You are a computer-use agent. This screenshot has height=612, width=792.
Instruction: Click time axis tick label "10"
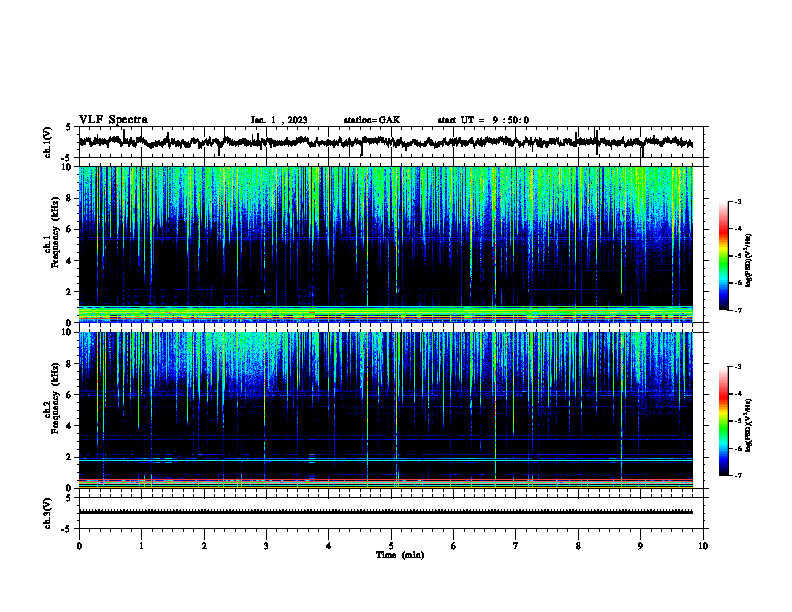coord(703,546)
